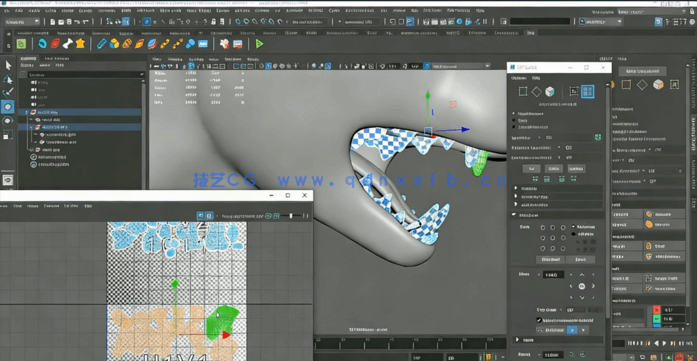Expand third collapsed section in UV Toolkit
Screen dimensions: 697x361
[x=516, y=205]
